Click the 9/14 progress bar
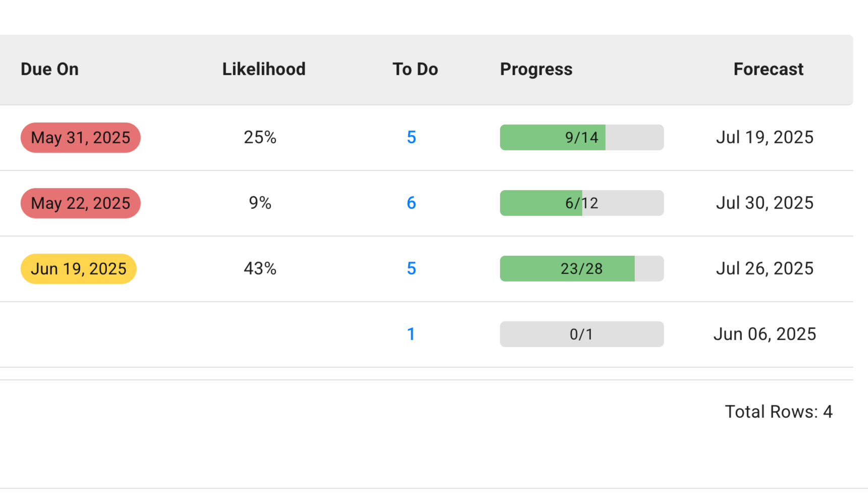The image size is (868, 494). 581,137
